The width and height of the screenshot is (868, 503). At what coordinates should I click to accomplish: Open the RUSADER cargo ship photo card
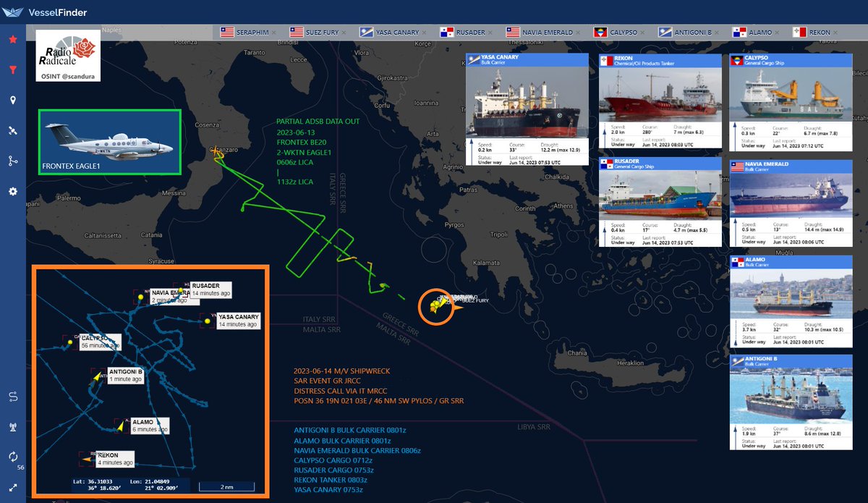(661, 203)
